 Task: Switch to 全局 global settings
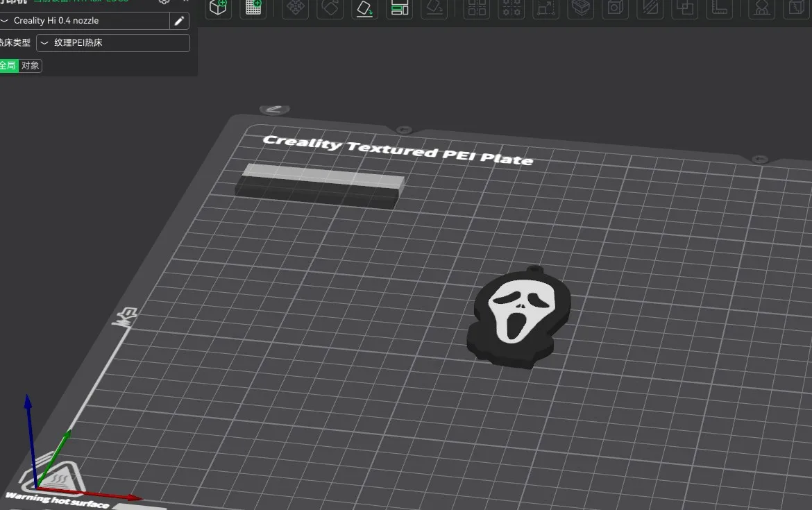coord(9,66)
